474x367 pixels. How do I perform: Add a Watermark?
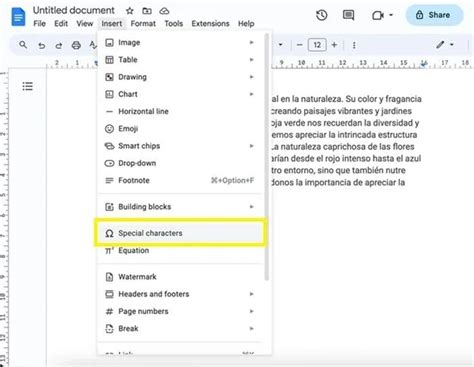coord(180,277)
